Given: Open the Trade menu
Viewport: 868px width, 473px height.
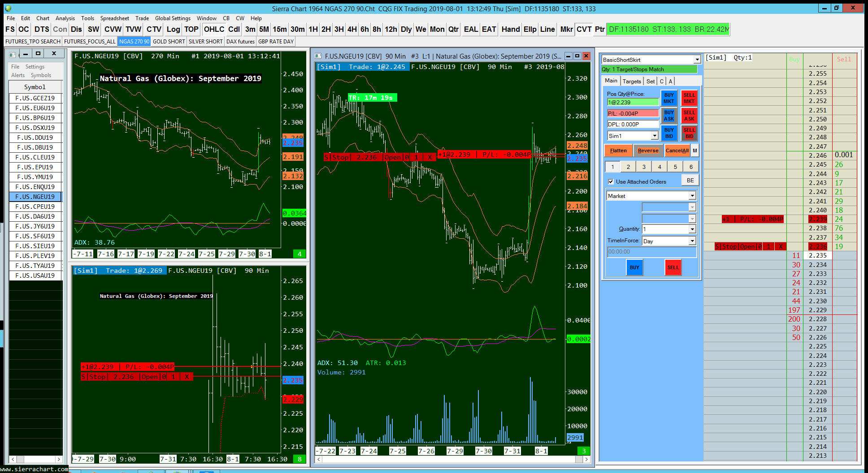Looking at the screenshot, I should point(142,18).
